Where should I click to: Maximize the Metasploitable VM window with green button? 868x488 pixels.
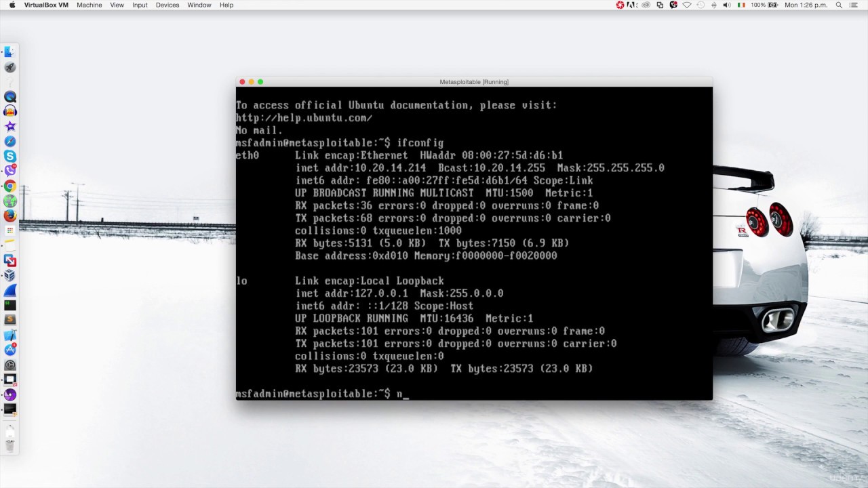(x=260, y=82)
